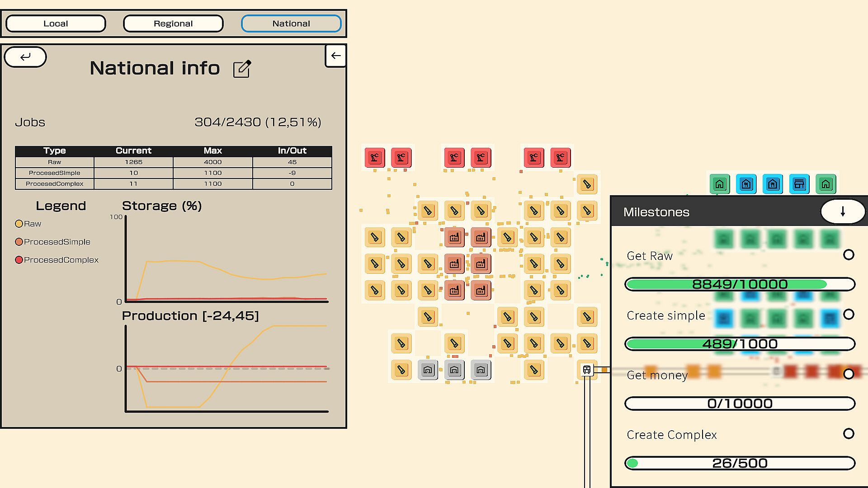This screenshot has width=868, height=488.
Task: Click the leftmost green house tile
Action: click(x=719, y=184)
